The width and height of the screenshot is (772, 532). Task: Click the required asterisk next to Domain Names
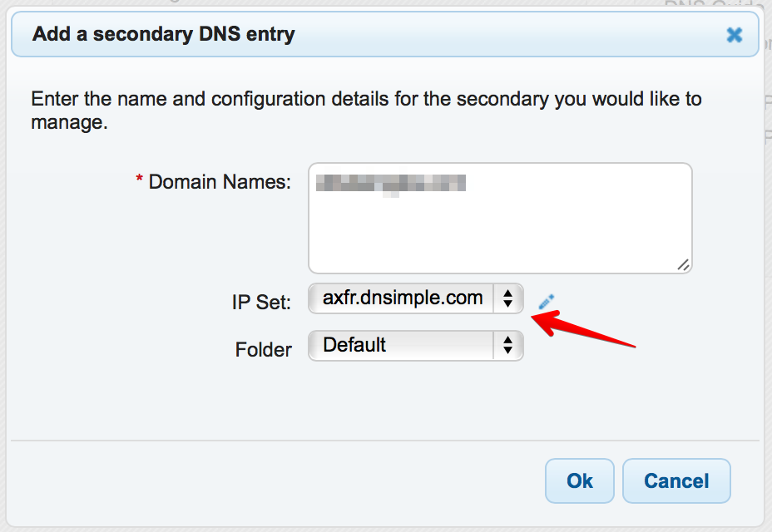138,179
